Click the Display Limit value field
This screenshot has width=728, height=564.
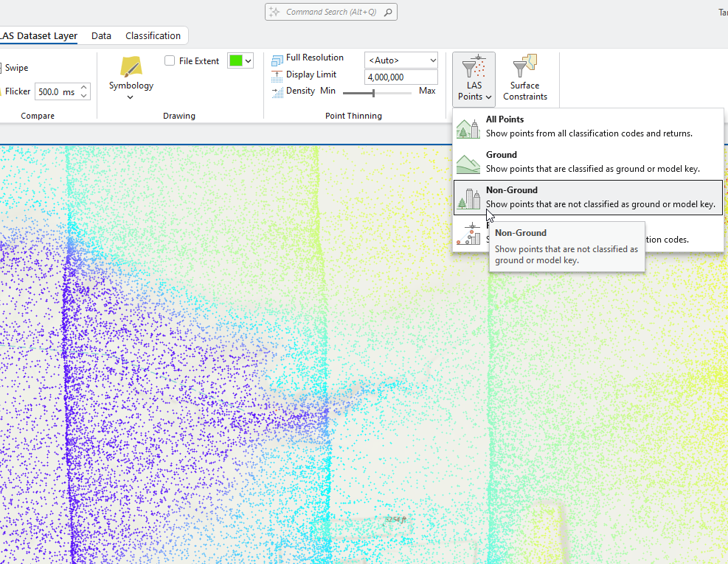[401, 77]
